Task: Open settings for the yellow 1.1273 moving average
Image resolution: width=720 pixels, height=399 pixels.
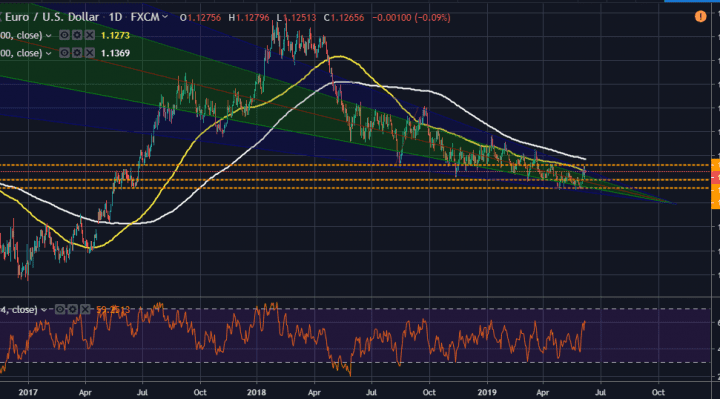Action: [77, 35]
